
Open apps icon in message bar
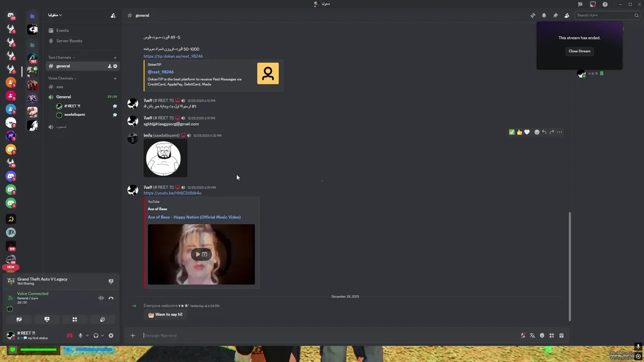point(551,335)
